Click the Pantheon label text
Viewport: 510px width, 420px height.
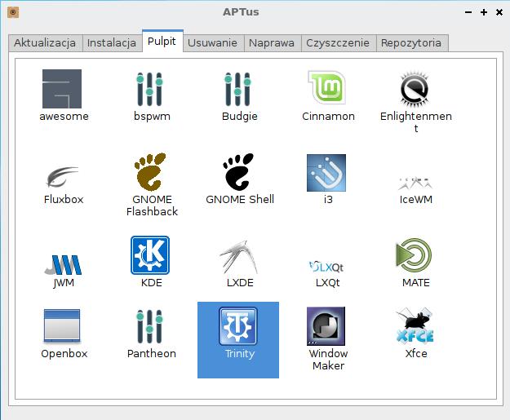point(152,354)
